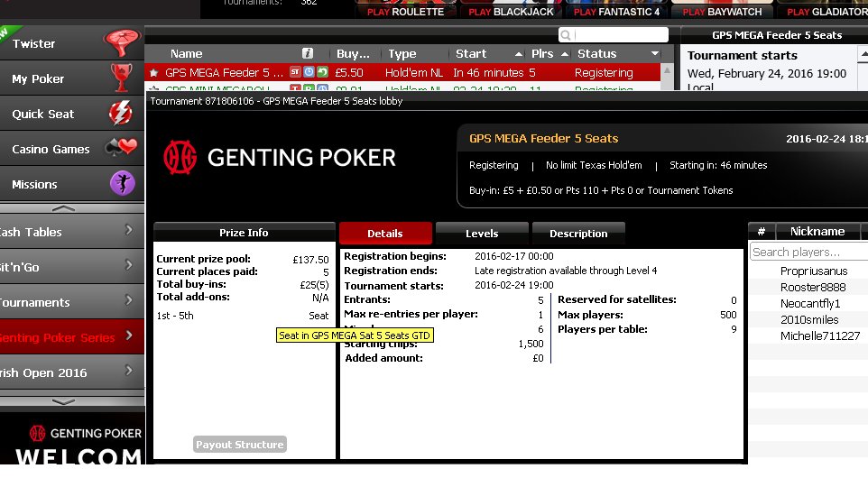Play Fantastic 4 from top banner
This screenshot has width=868, height=487.
(616, 12)
